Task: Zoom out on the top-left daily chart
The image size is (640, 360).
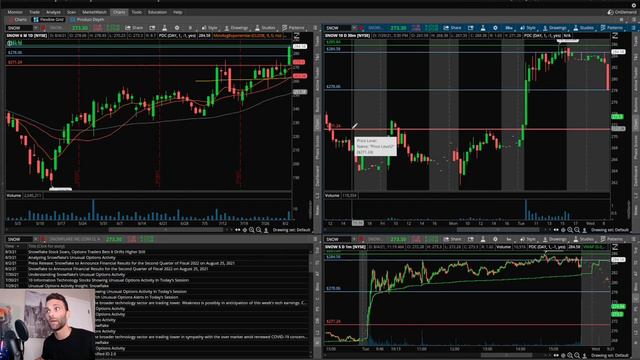Action: (258, 230)
